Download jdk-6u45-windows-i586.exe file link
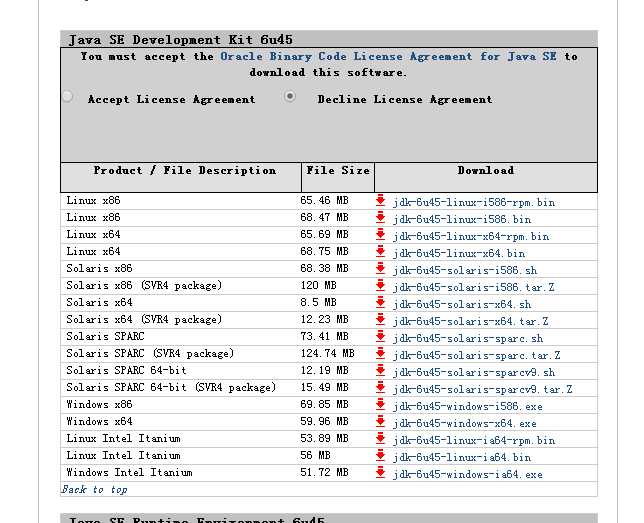Screen dimensions: 644x523 468,406
